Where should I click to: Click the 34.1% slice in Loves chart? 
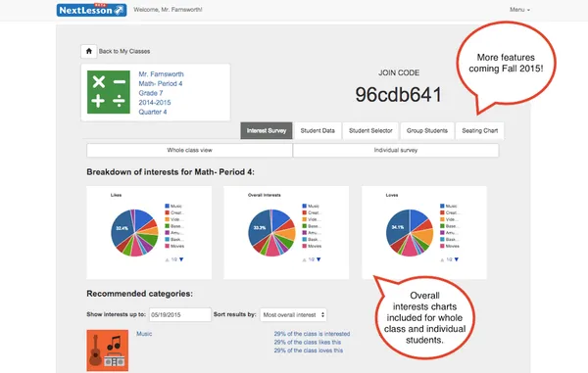click(x=398, y=227)
